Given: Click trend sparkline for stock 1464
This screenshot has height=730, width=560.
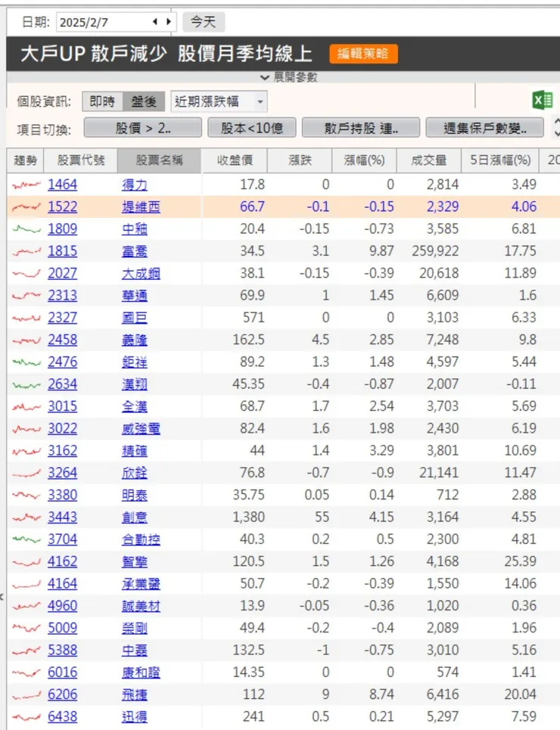Looking at the screenshot, I should pyautogui.click(x=26, y=185).
